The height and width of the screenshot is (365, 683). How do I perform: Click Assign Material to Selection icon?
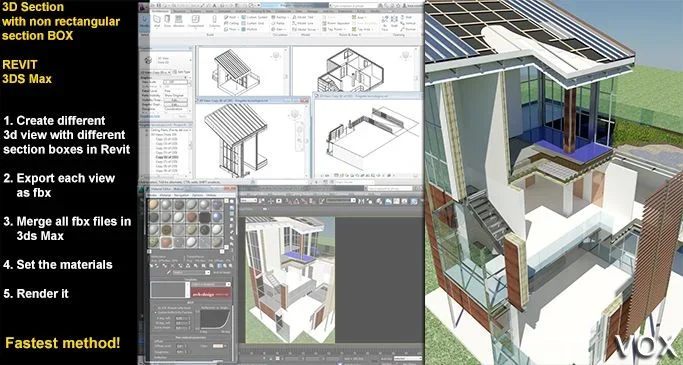[x=166, y=266]
